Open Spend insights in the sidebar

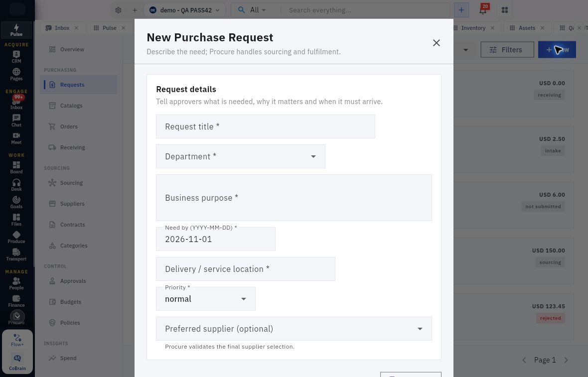(x=79, y=358)
